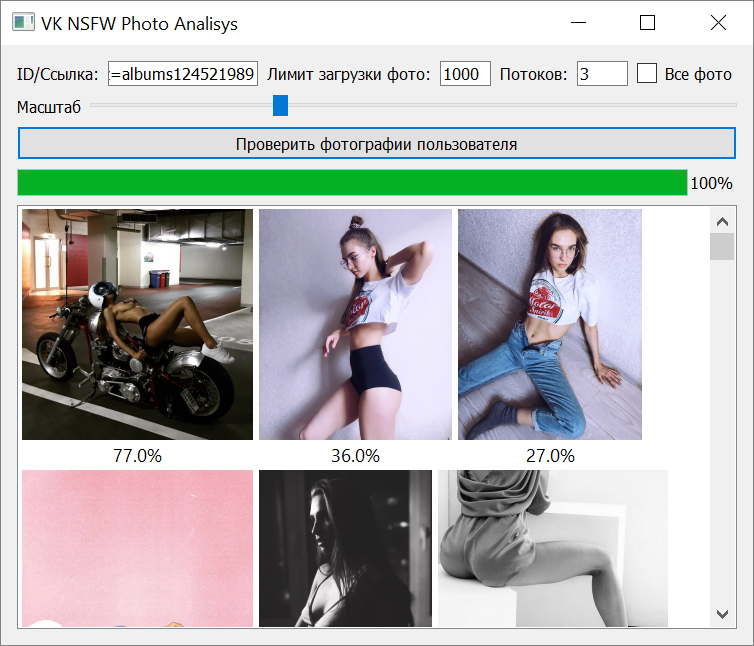This screenshot has width=754, height=646.
Task: Focus the ID/Ссылка input field
Action: coord(183,74)
